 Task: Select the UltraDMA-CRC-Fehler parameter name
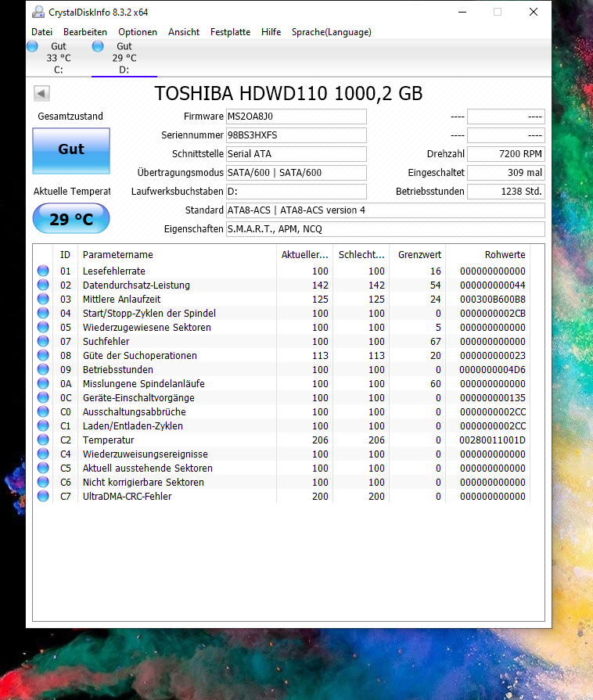[x=127, y=496]
